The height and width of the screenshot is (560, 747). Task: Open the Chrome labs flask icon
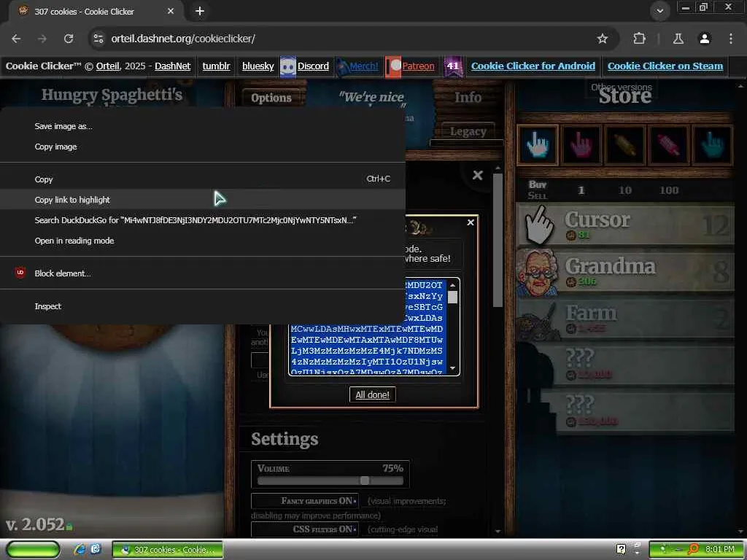coord(678,39)
